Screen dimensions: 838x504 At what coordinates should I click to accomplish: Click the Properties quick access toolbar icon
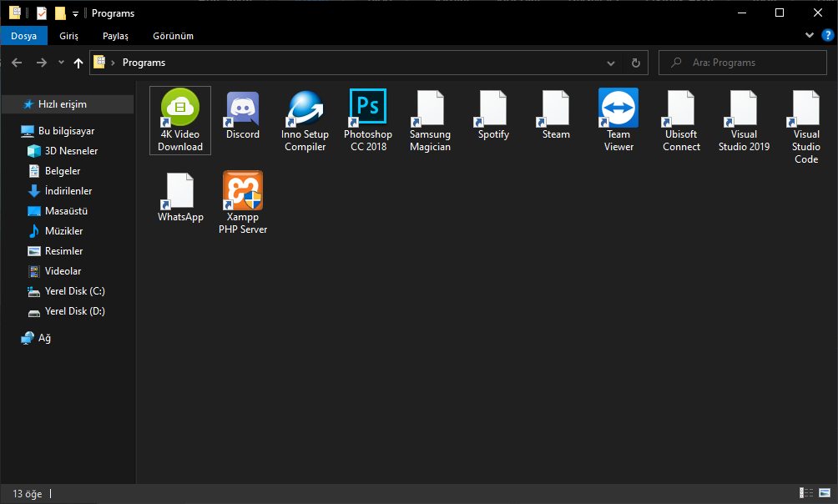tap(42, 13)
